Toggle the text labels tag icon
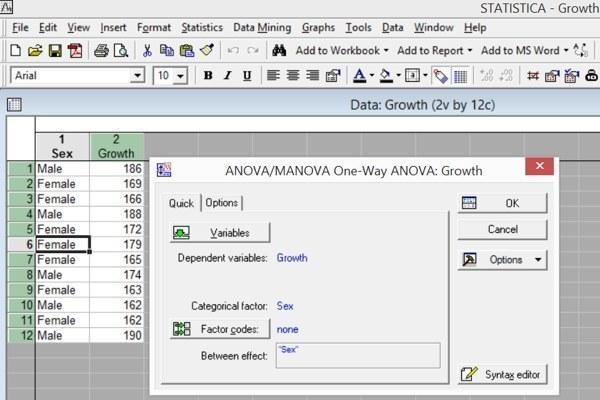Image resolution: width=600 pixels, height=400 pixels. tap(440, 76)
